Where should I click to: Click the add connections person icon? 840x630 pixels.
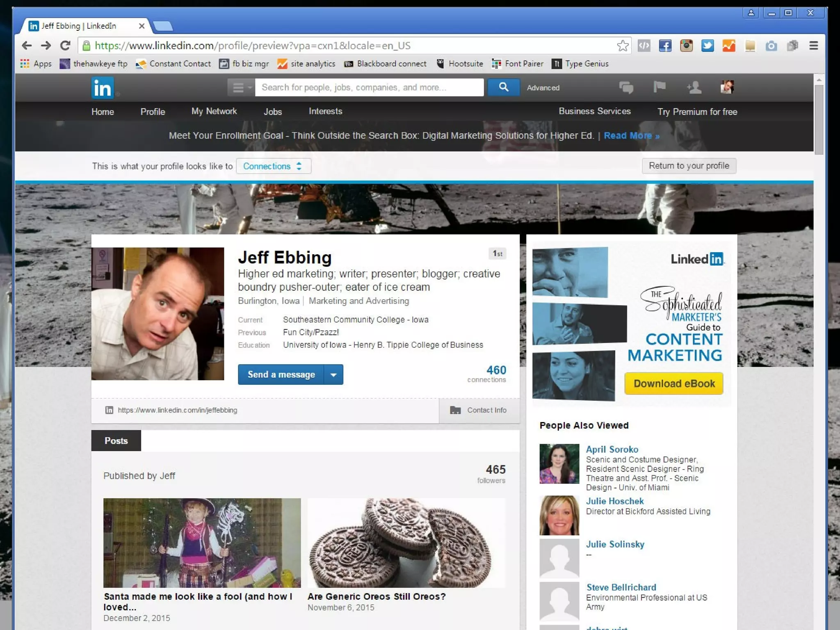(694, 87)
